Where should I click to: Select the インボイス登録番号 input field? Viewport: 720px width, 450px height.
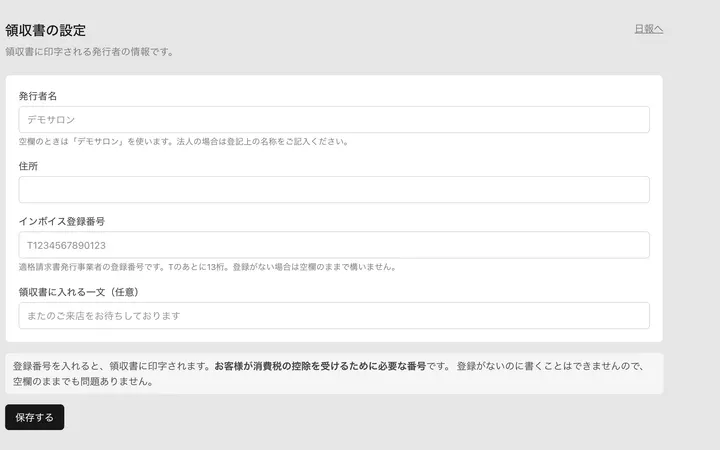pyautogui.click(x=334, y=245)
